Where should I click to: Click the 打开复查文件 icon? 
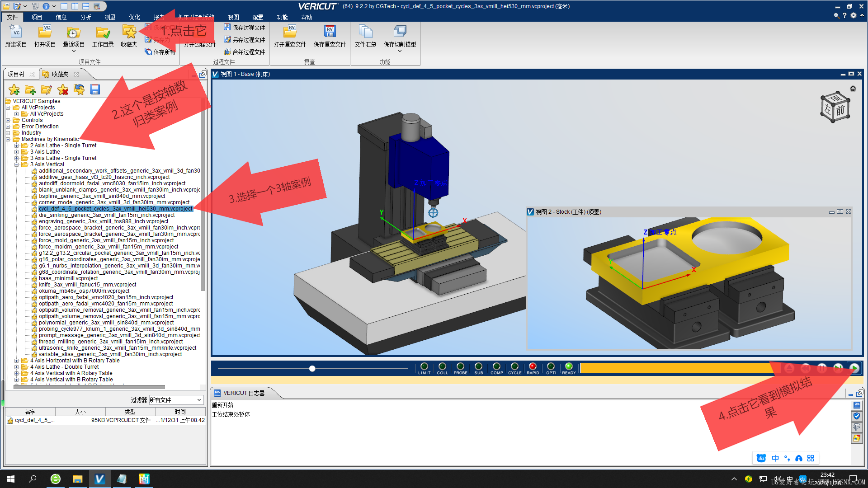click(x=290, y=36)
